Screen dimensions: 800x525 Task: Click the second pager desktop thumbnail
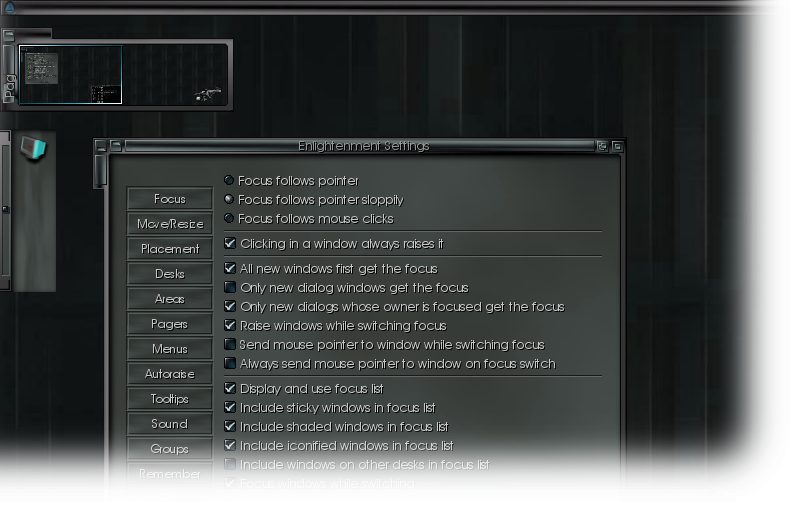[x=175, y=74]
